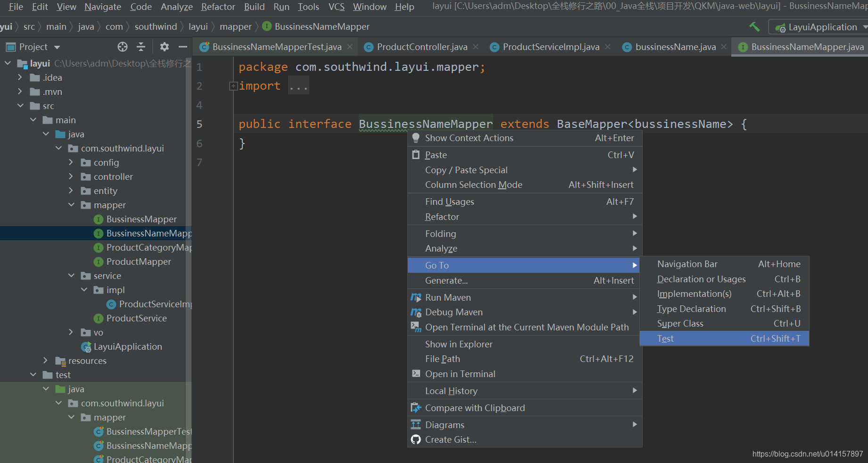Expand the .idea folder

click(20, 77)
